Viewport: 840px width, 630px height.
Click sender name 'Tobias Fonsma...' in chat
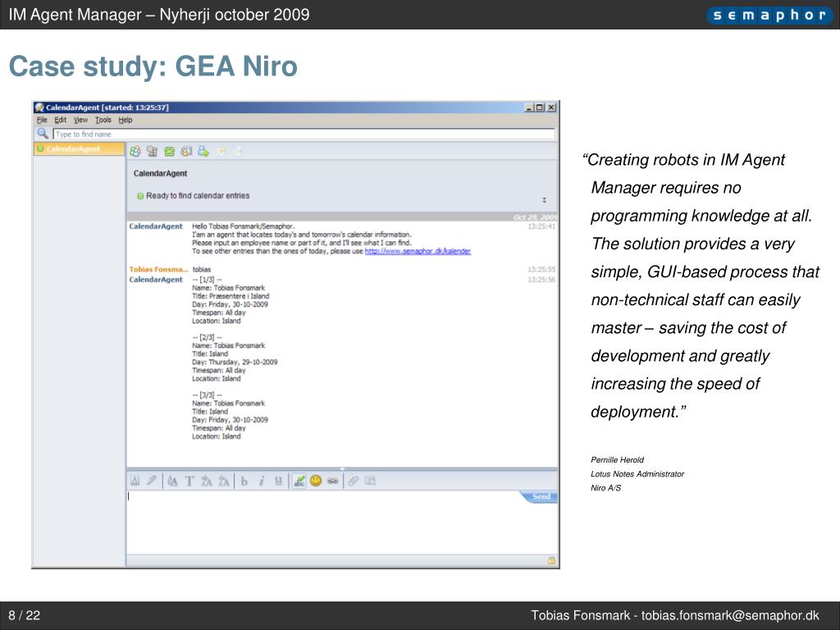[x=158, y=269]
